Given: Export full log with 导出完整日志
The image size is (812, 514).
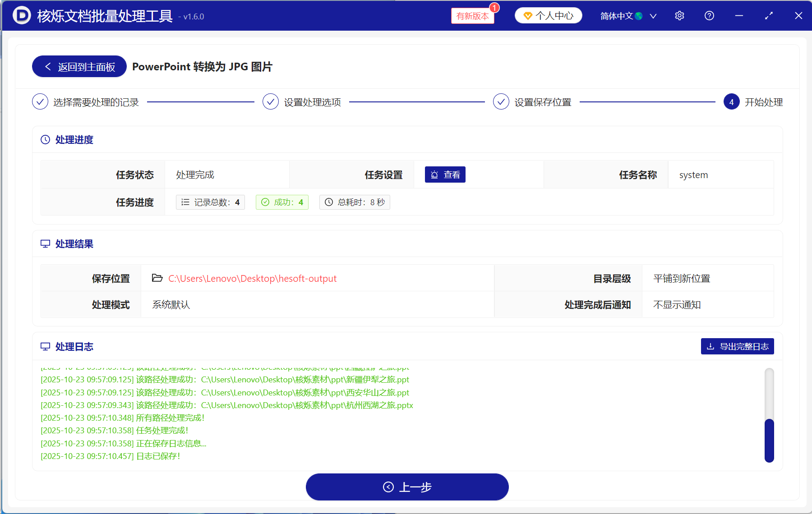Looking at the screenshot, I should (737, 346).
